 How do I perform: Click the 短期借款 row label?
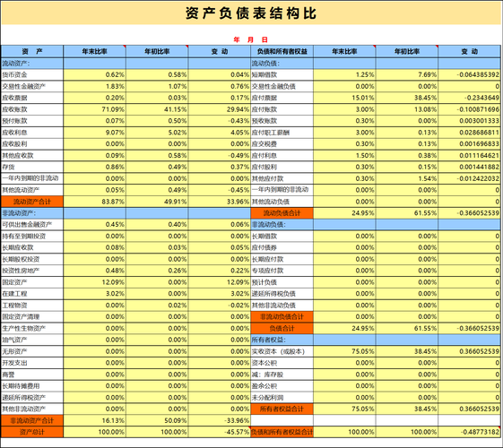point(282,74)
